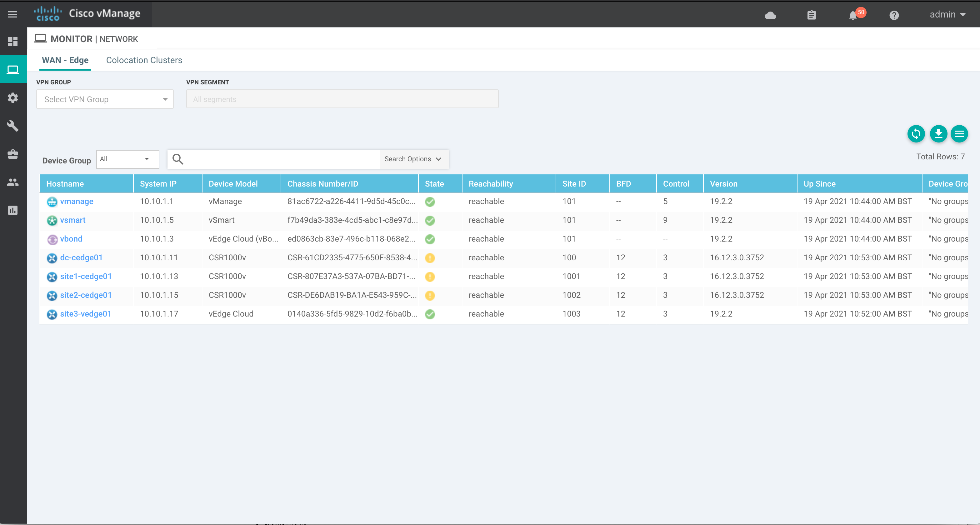Open the Configuration gear sidebar icon
The image size is (980, 525).
12,98
